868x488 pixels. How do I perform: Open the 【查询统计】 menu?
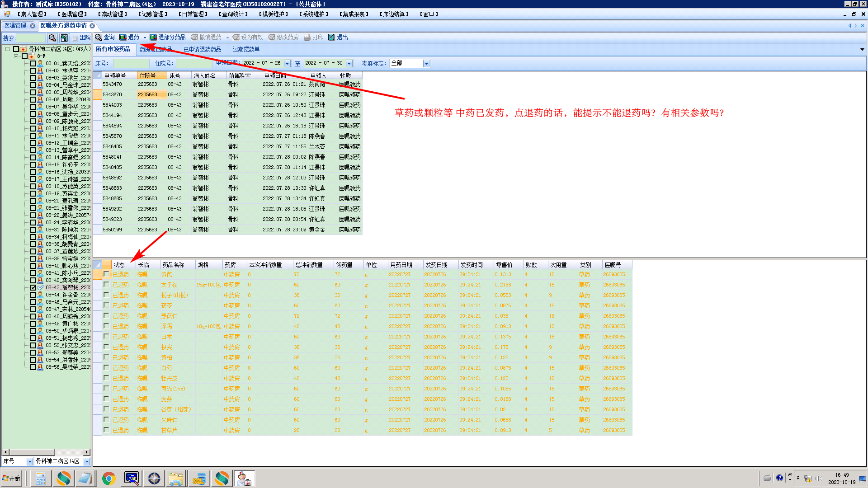pyautogui.click(x=233, y=14)
